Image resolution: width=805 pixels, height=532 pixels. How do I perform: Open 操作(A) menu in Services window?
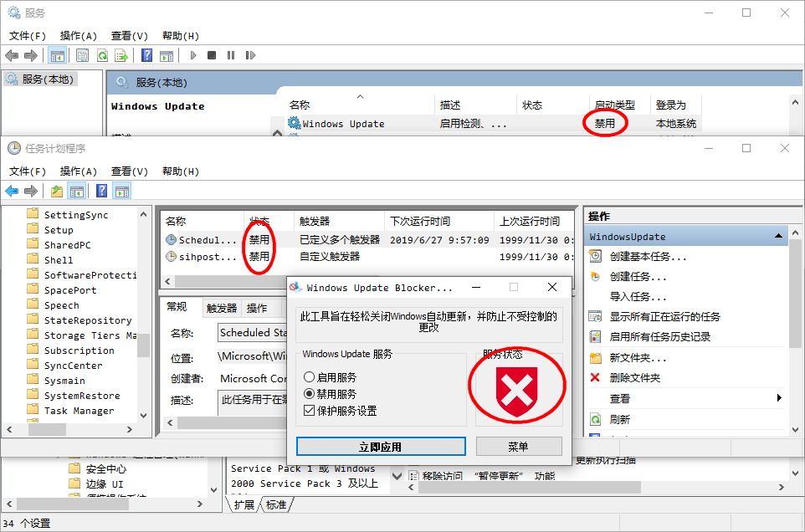78,36
